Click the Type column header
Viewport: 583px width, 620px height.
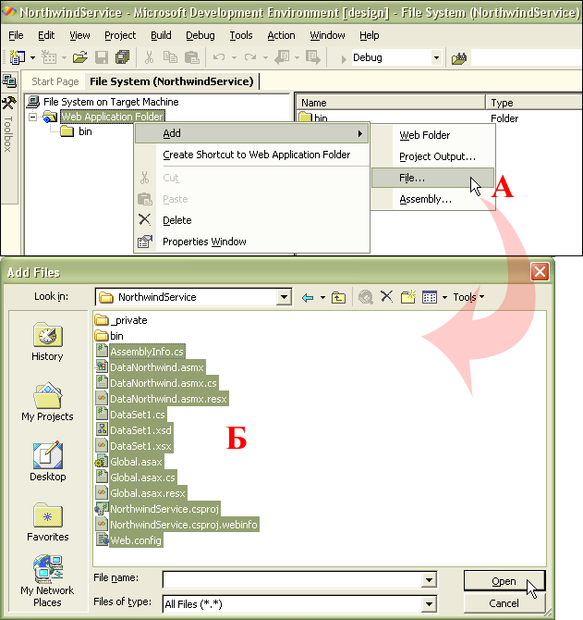(534, 103)
